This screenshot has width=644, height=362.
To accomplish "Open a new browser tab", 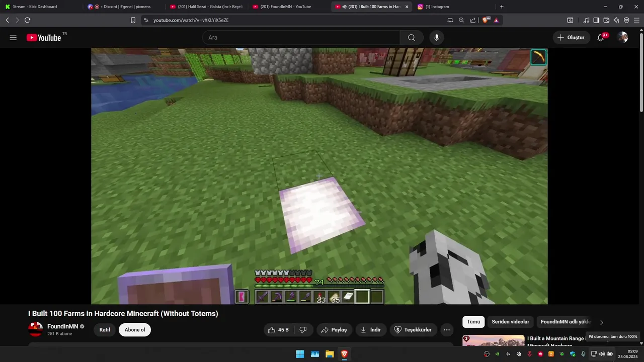I will click(502, 7).
